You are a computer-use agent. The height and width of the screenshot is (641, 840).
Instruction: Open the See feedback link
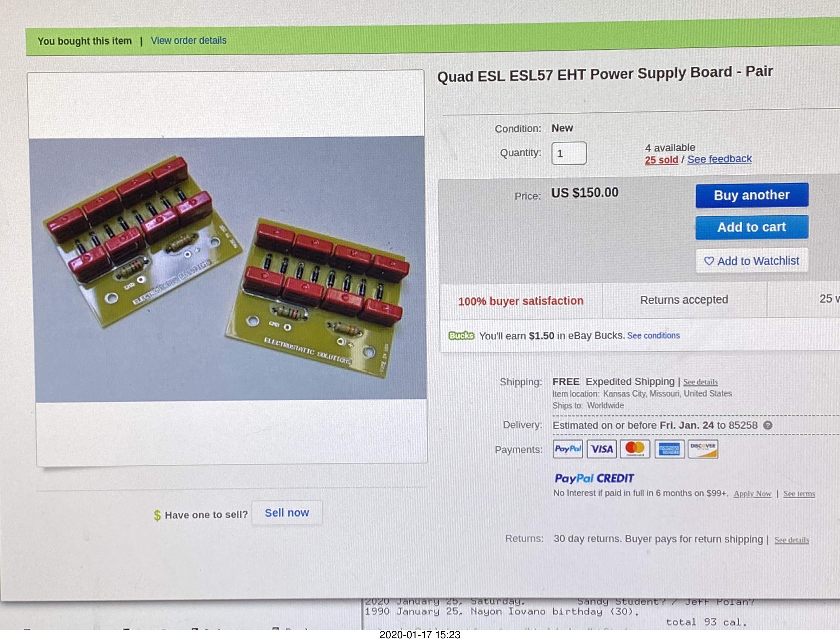tap(719, 159)
